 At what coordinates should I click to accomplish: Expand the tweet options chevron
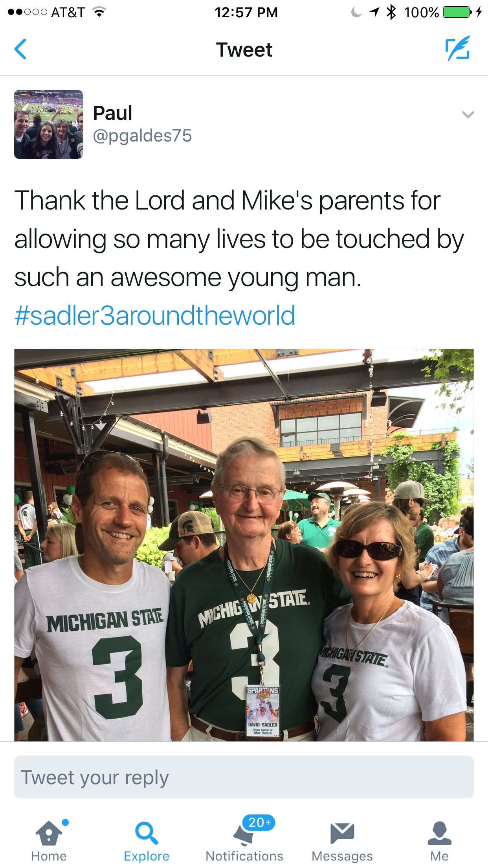468,115
